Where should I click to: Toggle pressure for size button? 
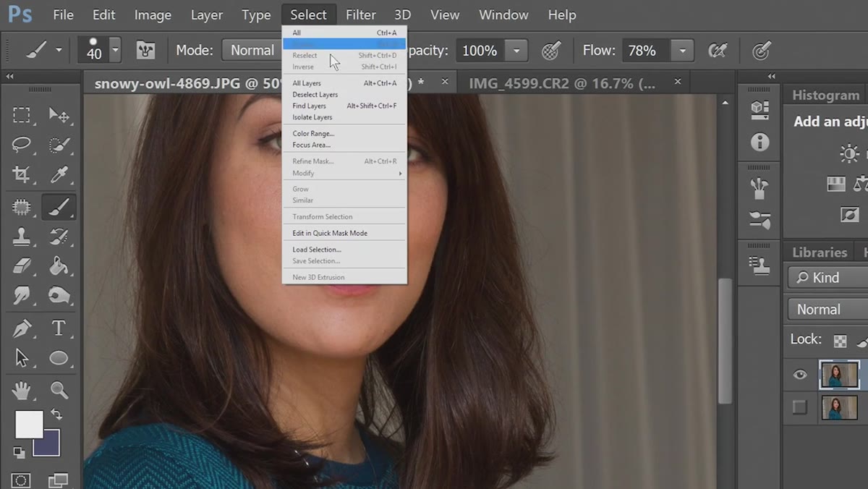pyautogui.click(x=761, y=51)
